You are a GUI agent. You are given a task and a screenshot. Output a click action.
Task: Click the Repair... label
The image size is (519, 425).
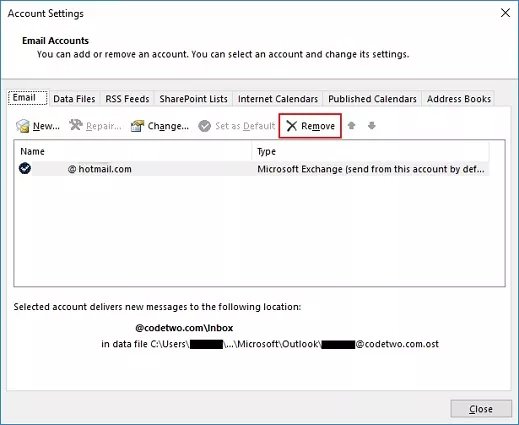click(x=104, y=126)
